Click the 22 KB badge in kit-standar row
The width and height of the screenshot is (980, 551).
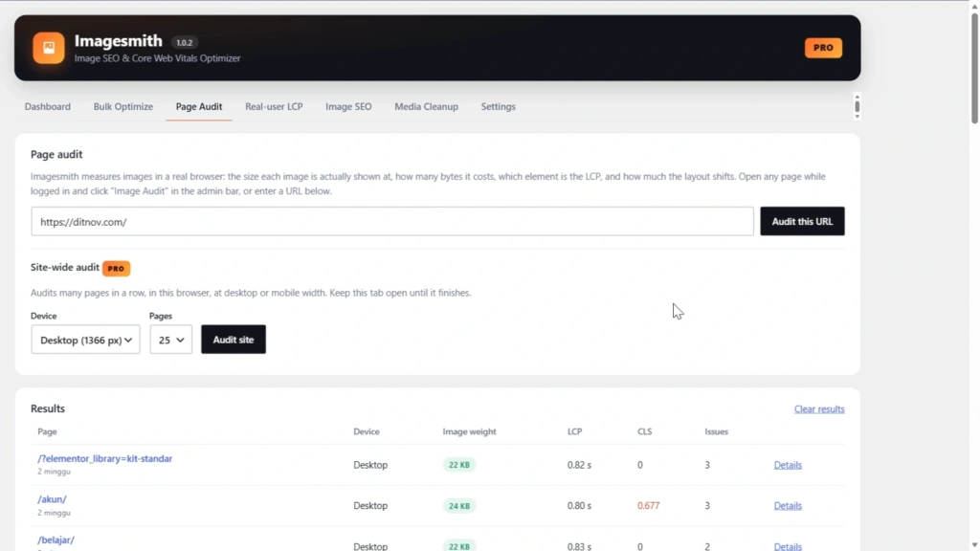pyautogui.click(x=459, y=465)
